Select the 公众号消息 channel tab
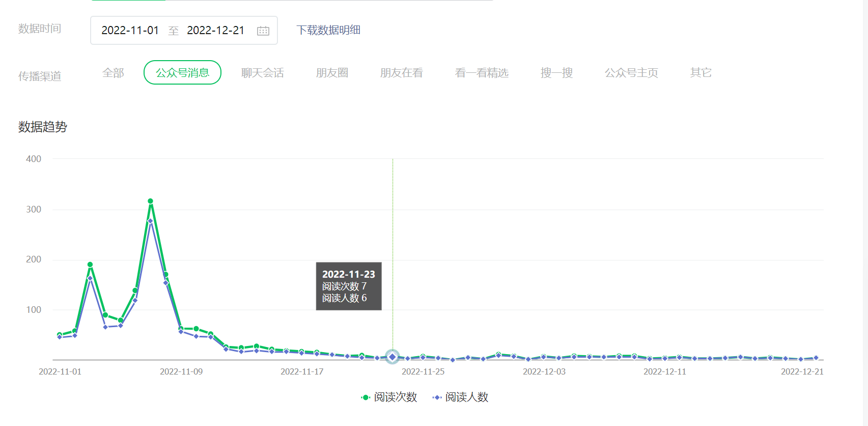This screenshot has height=426, width=868. [x=182, y=72]
